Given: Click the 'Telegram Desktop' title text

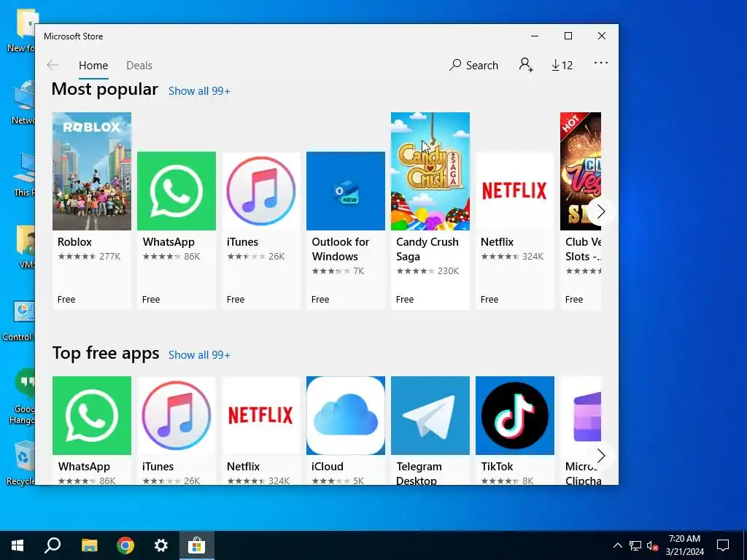Looking at the screenshot, I should 419,474.
